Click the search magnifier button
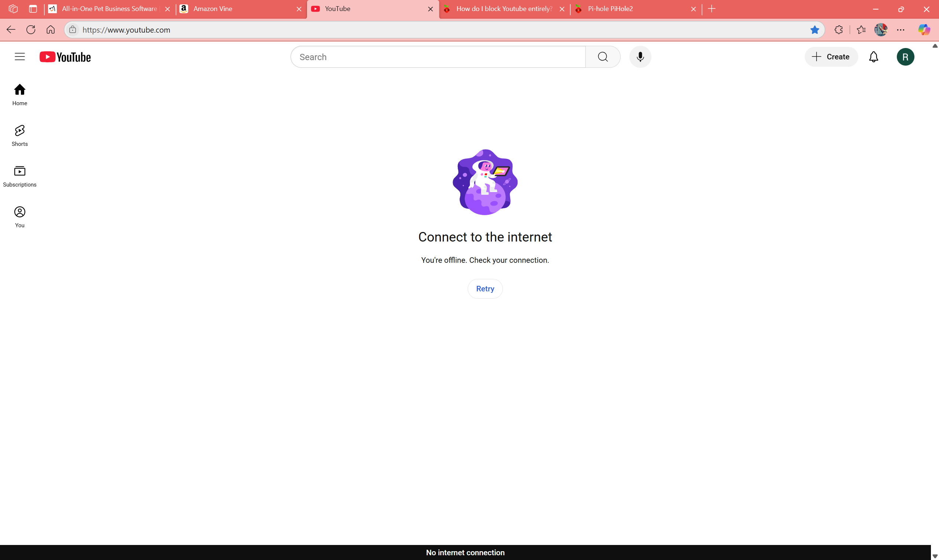Screen dimensions: 939x560 click(x=603, y=57)
